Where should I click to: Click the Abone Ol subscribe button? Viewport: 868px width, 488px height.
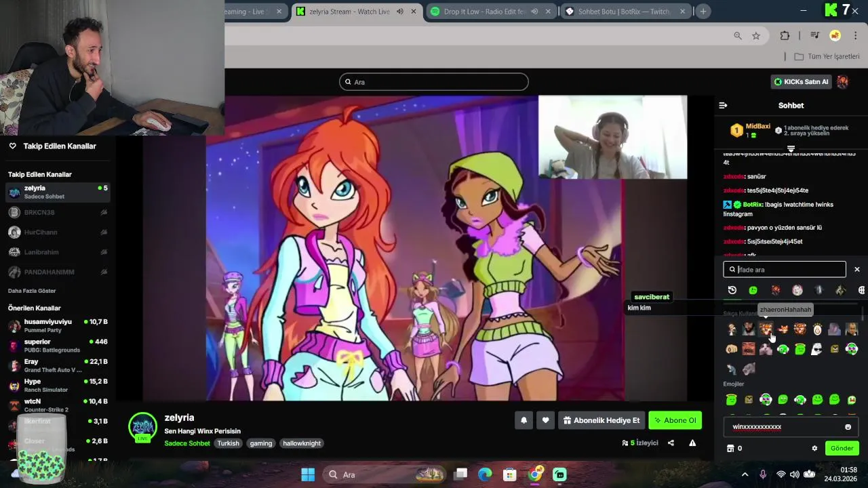pos(675,420)
